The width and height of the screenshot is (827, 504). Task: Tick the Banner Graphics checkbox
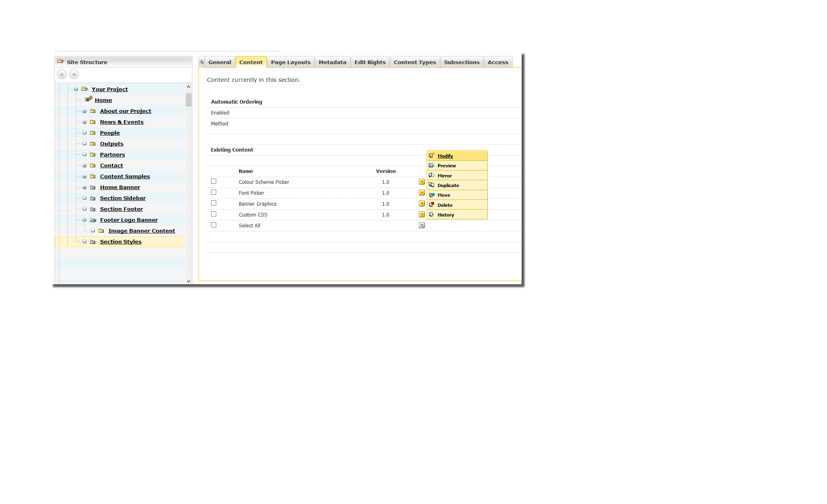point(214,203)
